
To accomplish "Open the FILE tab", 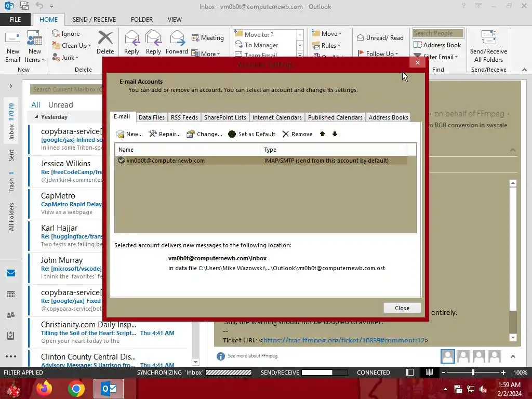I will click(x=15, y=19).
